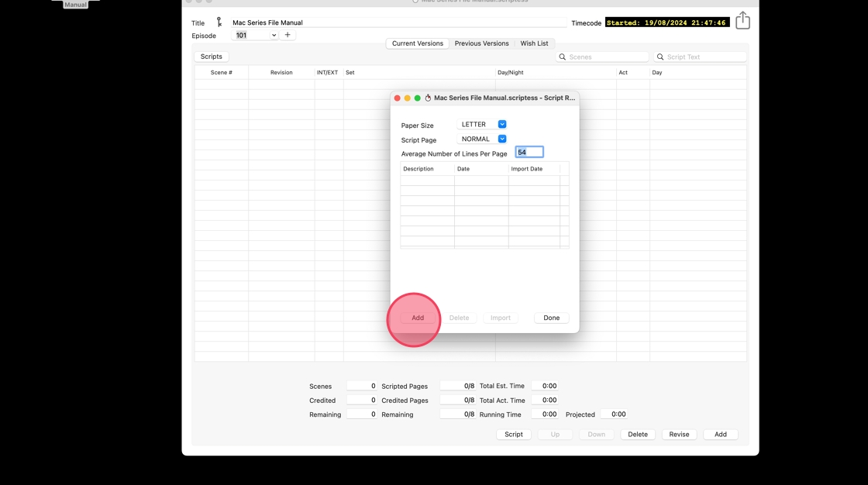Click the Credited count field
The width and height of the screenshot is (868, 485).
(x=362, y=400)
